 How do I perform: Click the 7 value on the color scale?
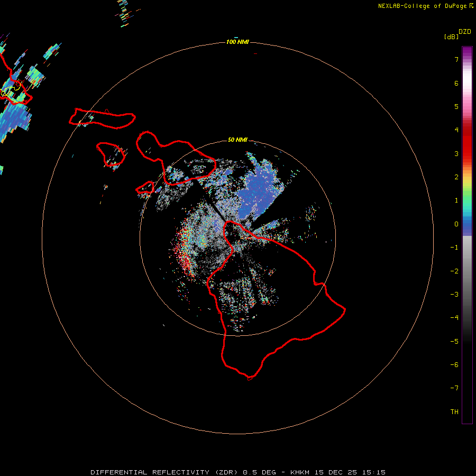point(456,60)
